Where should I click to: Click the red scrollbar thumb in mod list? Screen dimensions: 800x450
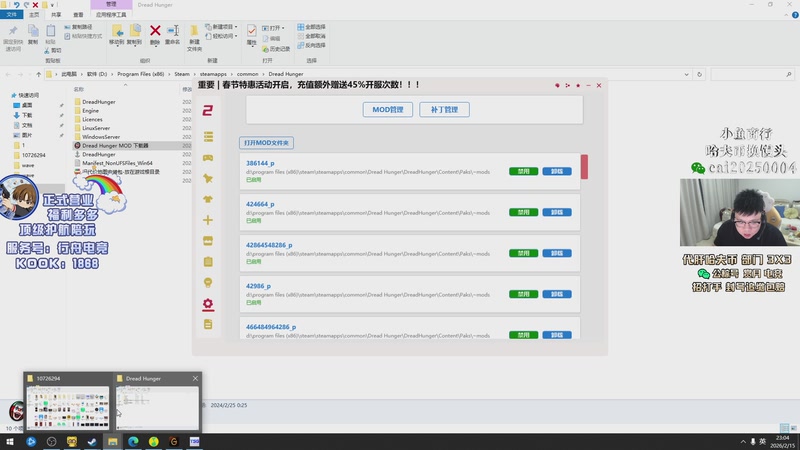(x=584, y=167)
